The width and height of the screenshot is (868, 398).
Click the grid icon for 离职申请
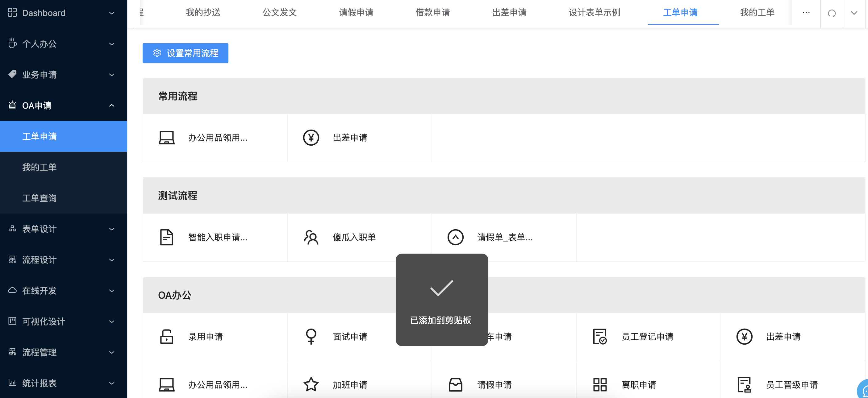coord(600,384)
